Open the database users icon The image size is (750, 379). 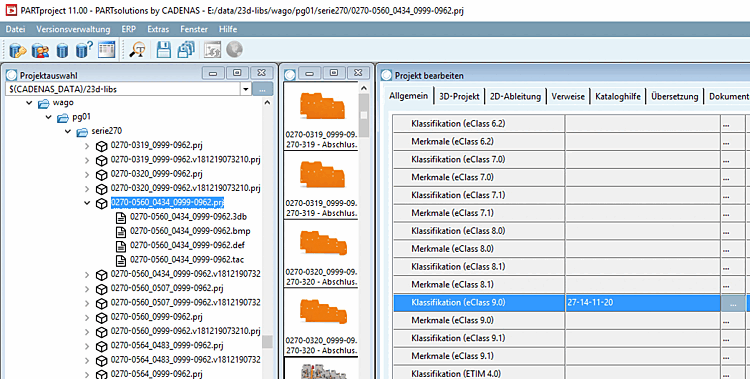tap(40, 50)
